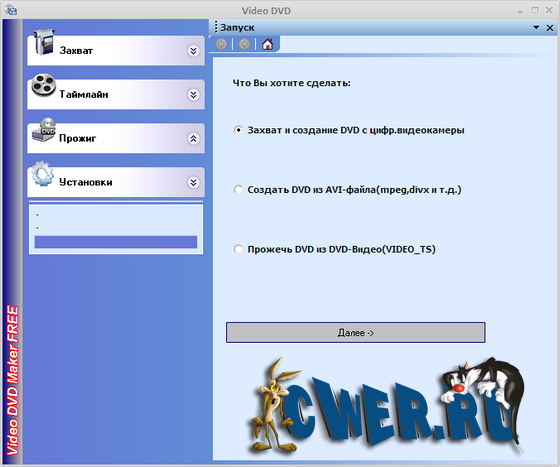Expand the Захват section chevron

193,51
